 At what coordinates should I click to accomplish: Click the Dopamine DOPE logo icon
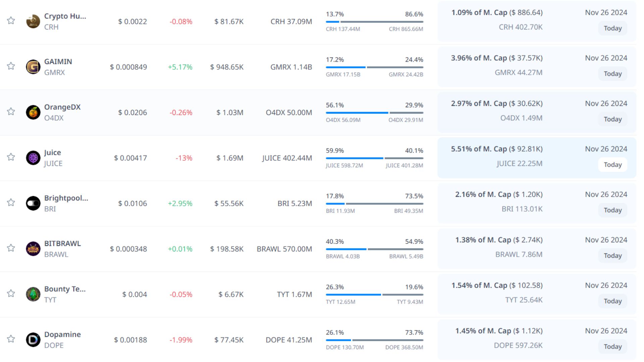pos(33,340)
